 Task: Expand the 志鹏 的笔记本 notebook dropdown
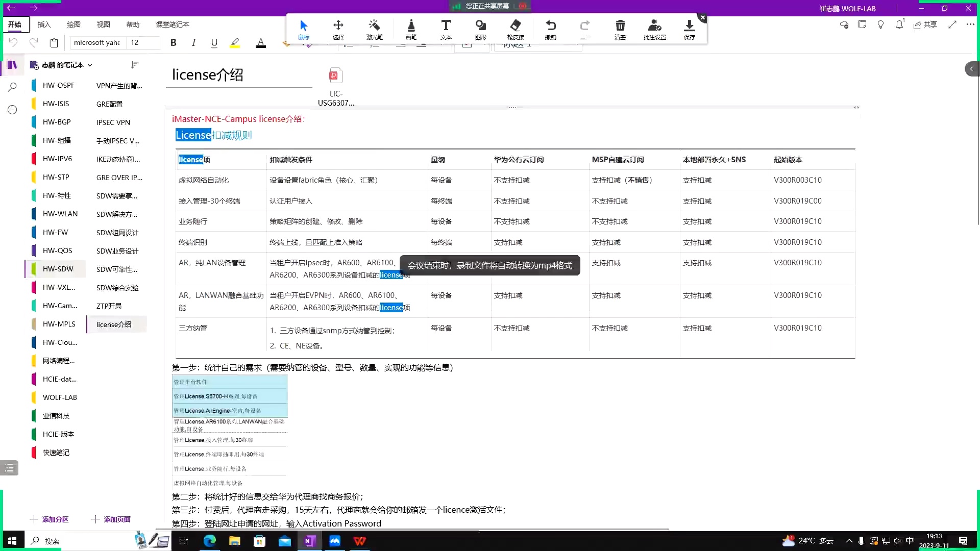pos(90,65)
